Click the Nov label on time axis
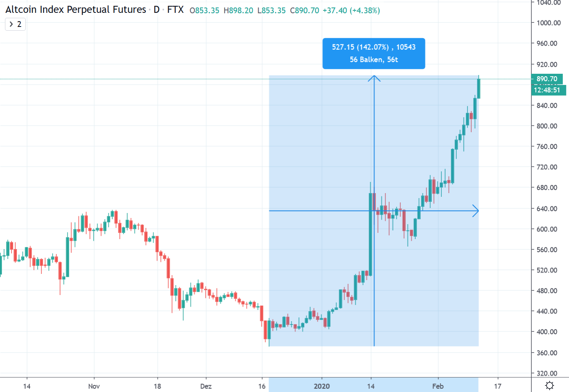The height and width of the screenshot is (392, 569). (x=94, y=386)
